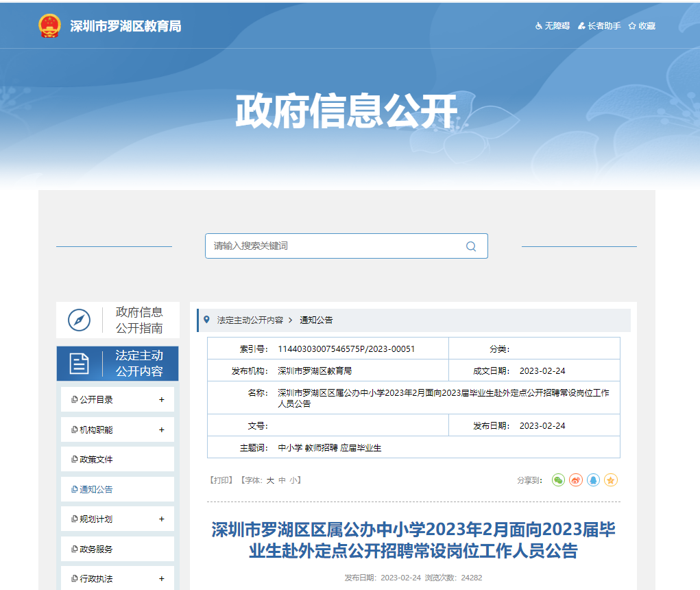Share the notice to Weibo

click(x=576, y=480)
